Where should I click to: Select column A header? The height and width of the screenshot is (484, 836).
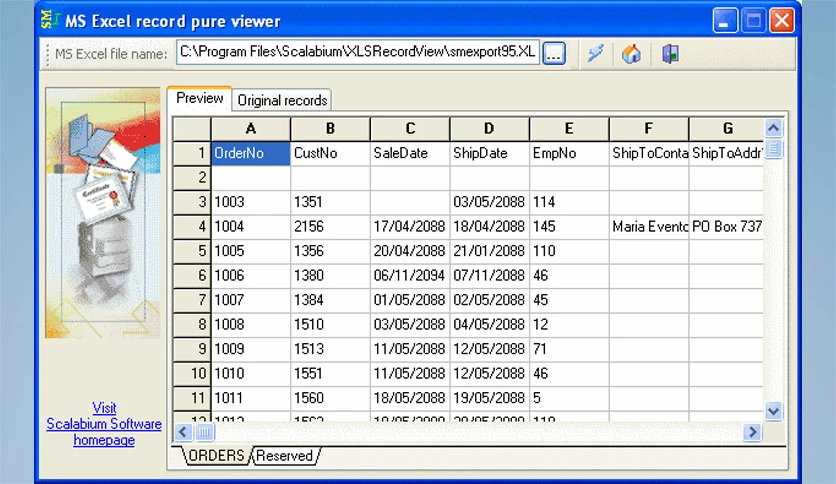point(251,128)
